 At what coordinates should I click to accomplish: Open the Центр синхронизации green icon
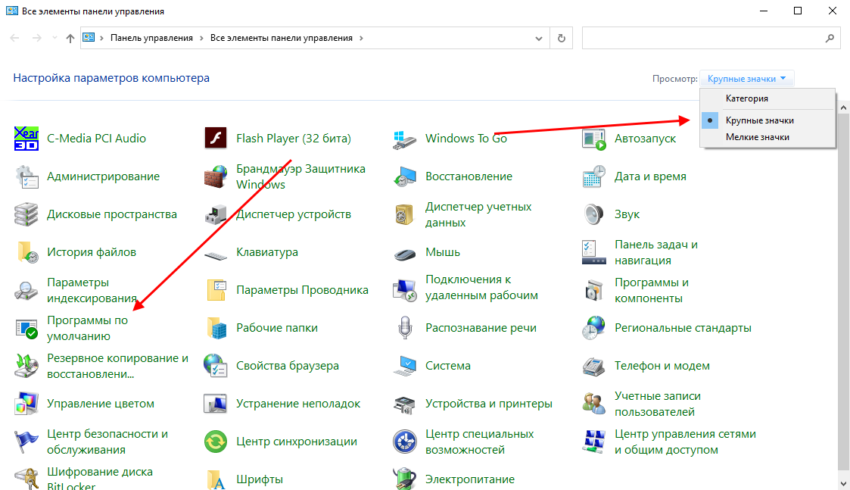tap(215, 441)
